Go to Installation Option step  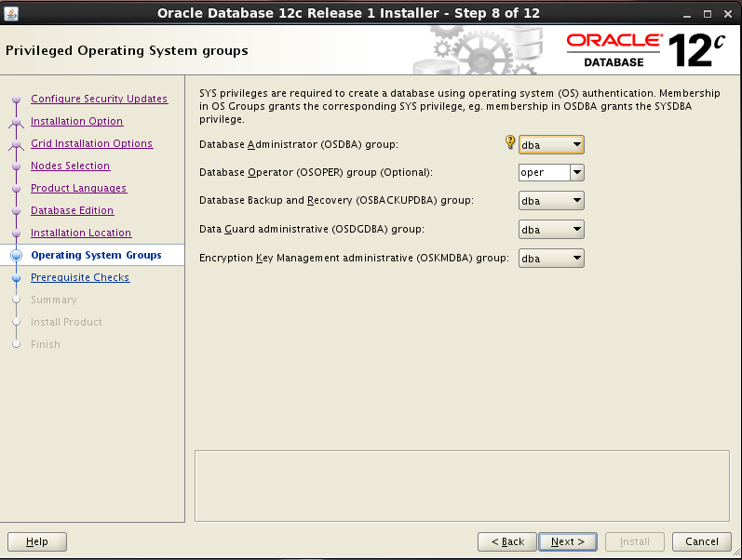pos(76,121)
